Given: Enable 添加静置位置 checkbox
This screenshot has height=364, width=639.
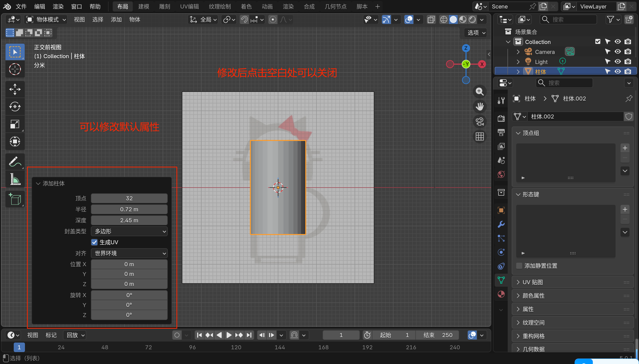Looking at the screenshot, I should click(519, 266).
